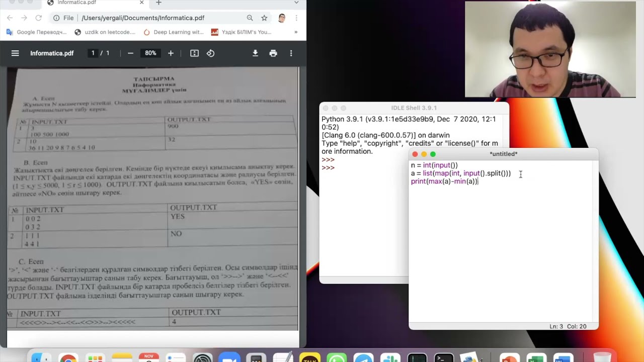This screenshot has height=362, width=644.
Task: Click the PDF page number field
Action: coord(93,53)
